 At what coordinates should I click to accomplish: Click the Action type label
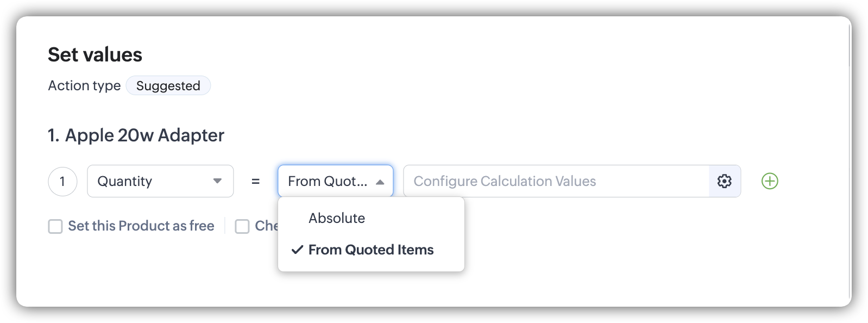(84, 86)
